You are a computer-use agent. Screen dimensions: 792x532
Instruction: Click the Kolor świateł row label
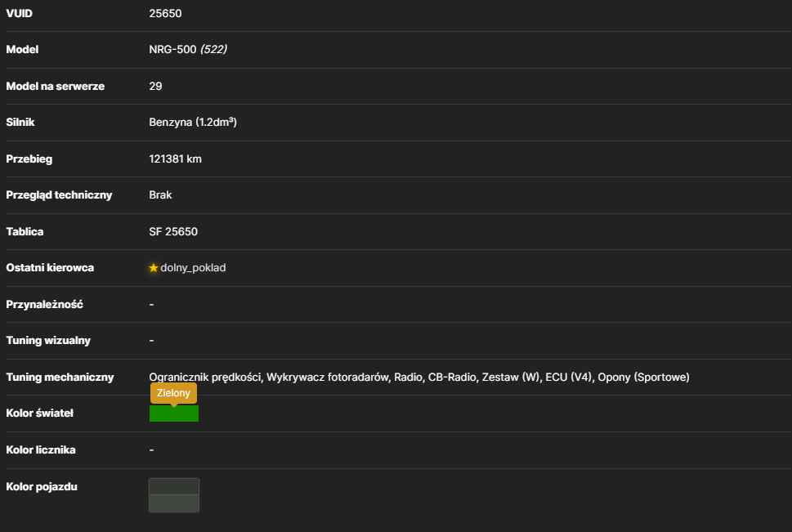[x=40, y=414]
